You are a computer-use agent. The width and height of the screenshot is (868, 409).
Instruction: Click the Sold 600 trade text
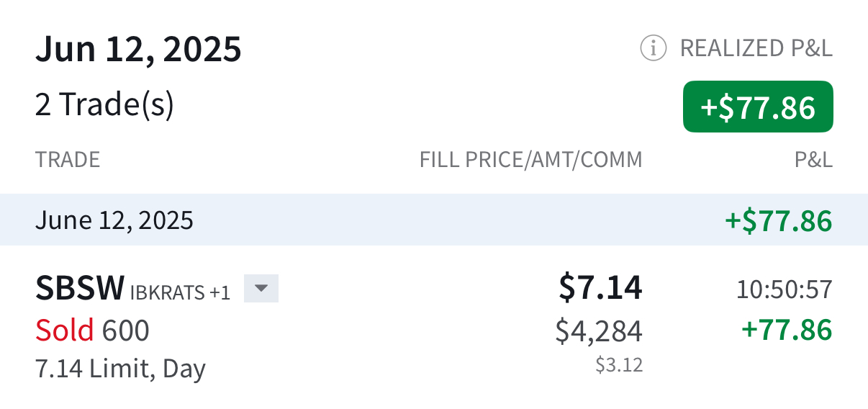(92, 331)
